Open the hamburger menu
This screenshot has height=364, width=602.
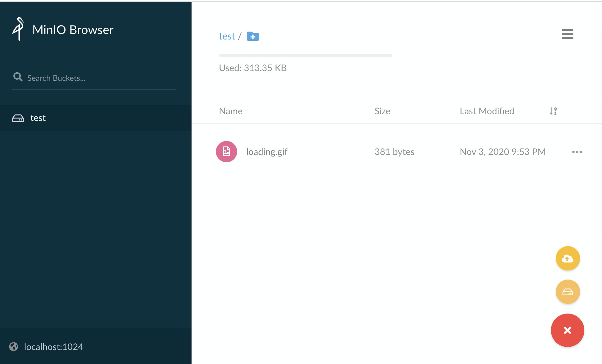point(567,34)
